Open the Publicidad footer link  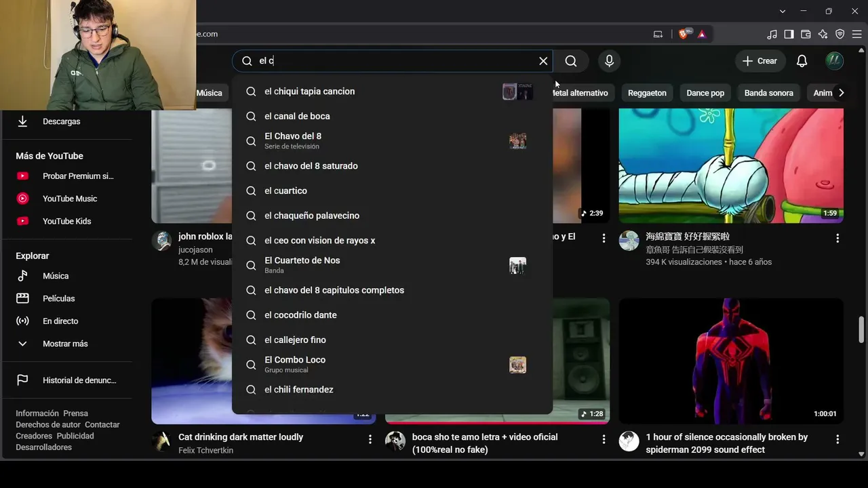click(75, 436)
